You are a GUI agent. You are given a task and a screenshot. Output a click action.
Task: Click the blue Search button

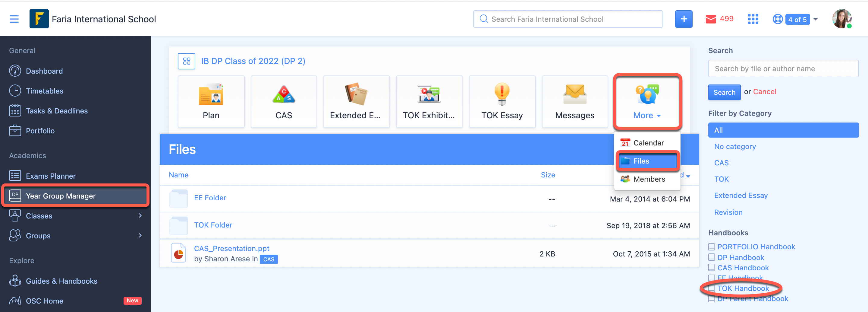click(x=724, y=92)
